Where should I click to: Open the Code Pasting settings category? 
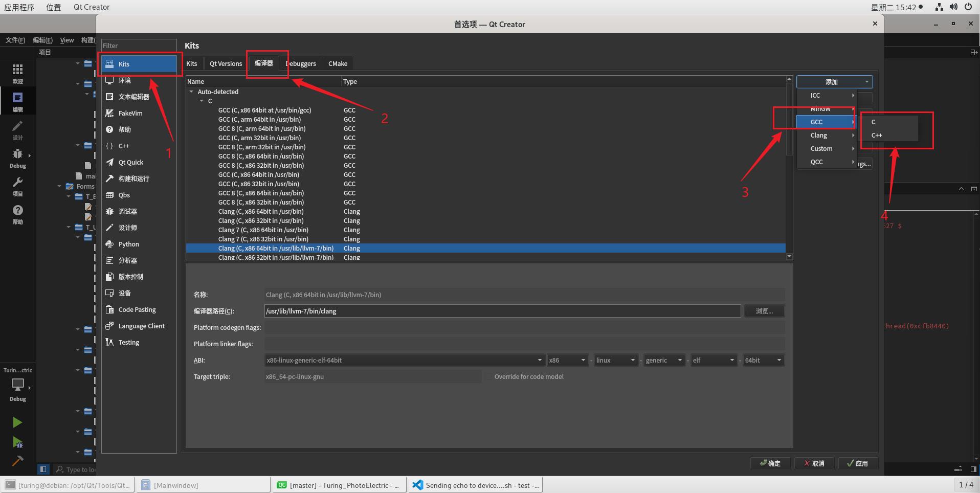(x=139, y=309)
